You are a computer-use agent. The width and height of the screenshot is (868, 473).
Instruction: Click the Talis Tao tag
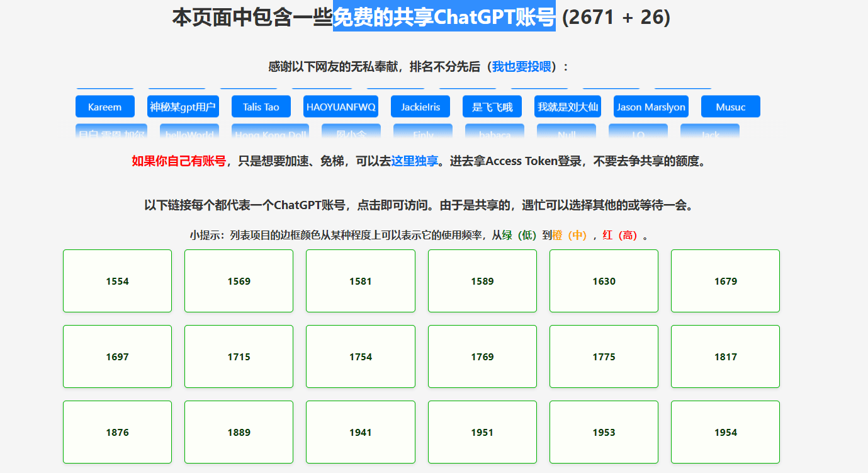261,107
